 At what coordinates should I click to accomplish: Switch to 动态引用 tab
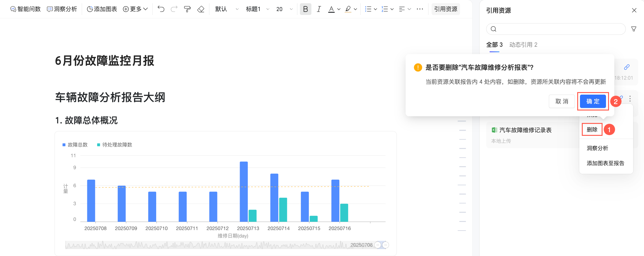tap(523, 45)
